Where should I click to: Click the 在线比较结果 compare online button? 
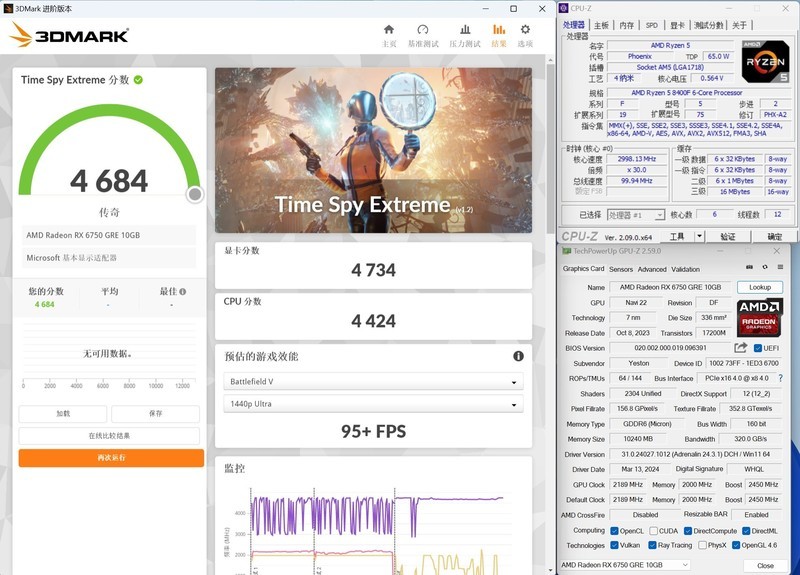pos(109,436)
